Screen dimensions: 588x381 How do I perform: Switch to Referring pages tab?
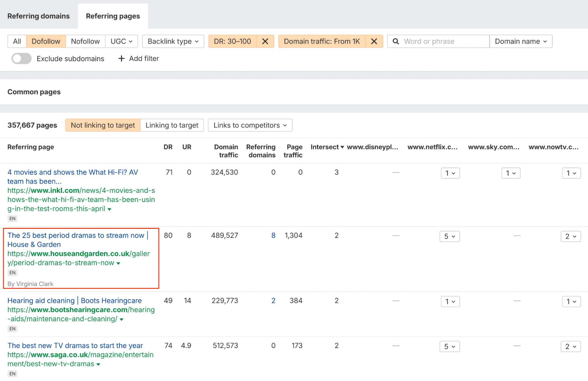(x=113, y=16)
